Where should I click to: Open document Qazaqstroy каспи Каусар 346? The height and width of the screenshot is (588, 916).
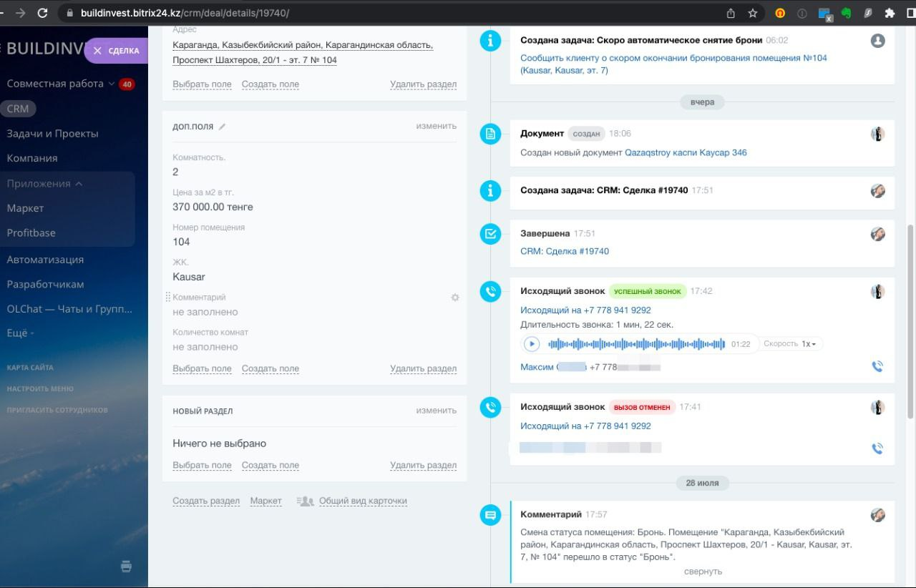[686, 153]
